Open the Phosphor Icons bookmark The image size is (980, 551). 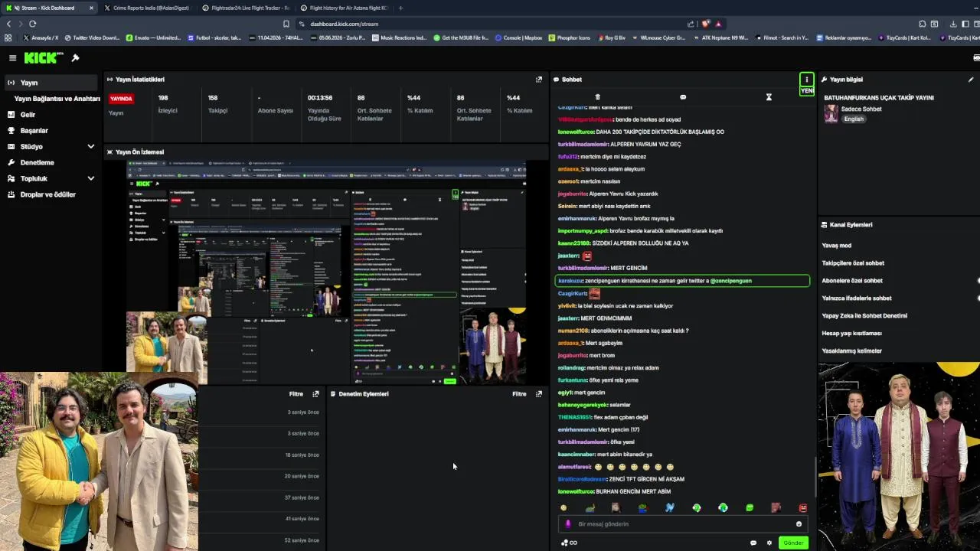(569, 37)
